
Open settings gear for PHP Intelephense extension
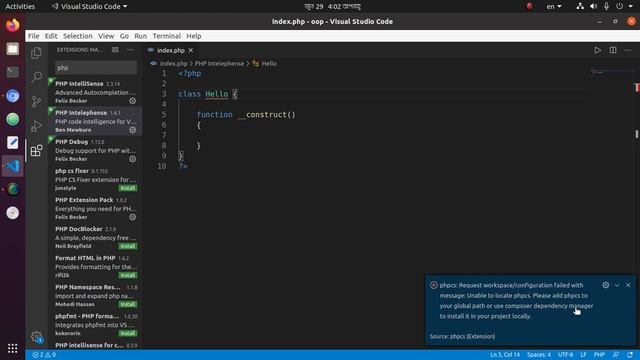(133, 130)
